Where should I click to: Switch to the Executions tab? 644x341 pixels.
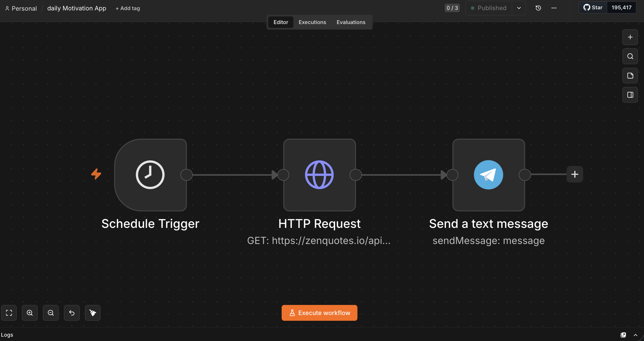pyautogui.click(x=312, y=22)
